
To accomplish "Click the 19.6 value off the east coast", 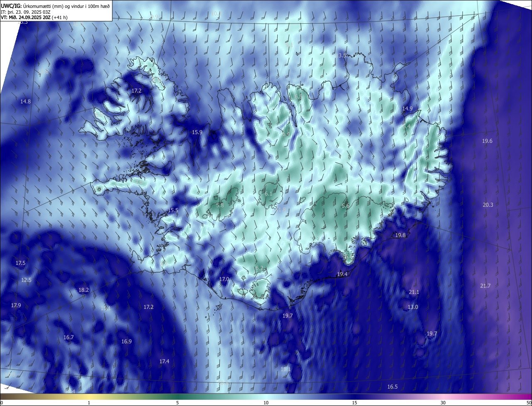I will point(487,141).
